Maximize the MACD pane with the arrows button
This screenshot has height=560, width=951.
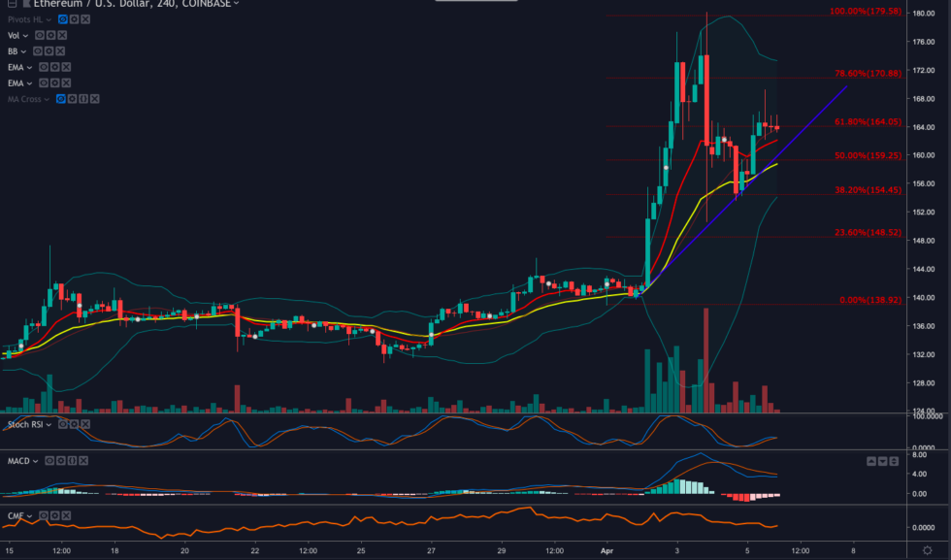894,461
